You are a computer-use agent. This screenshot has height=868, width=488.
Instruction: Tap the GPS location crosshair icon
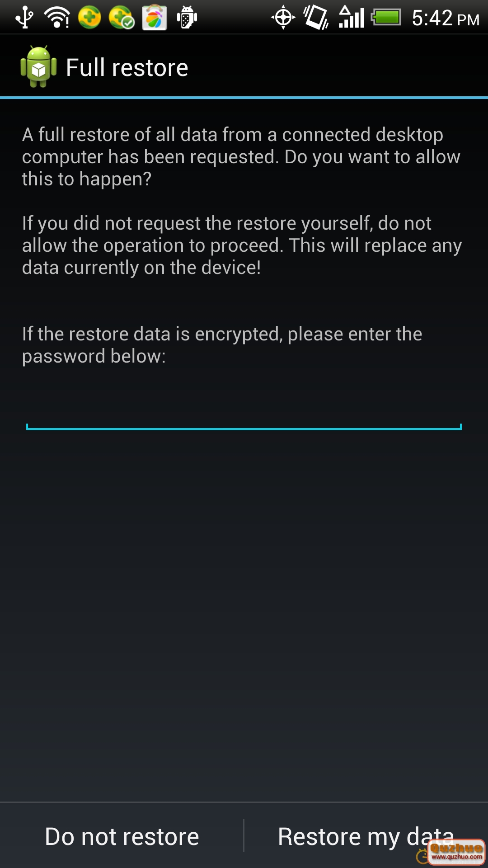tap(283, 18)
